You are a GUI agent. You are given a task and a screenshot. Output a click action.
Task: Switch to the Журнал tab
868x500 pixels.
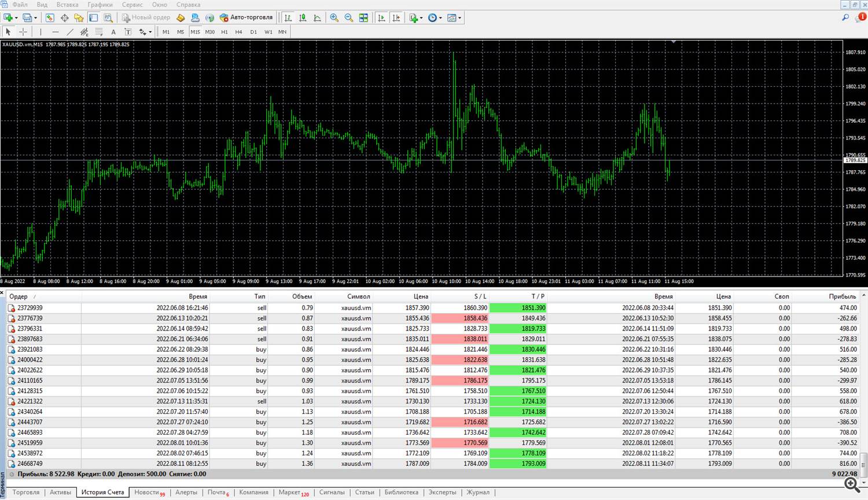[477, 492]
